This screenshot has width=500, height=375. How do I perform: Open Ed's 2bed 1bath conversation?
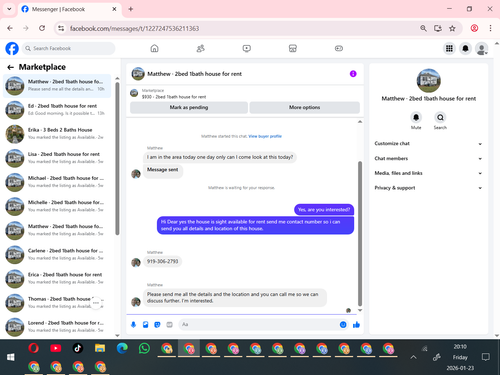click(x=57, y=110)
